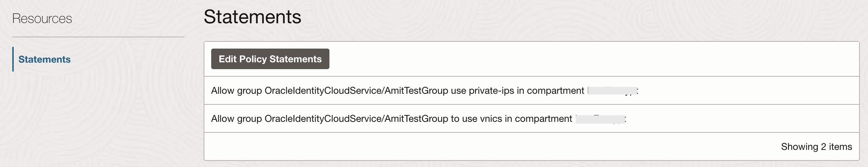This screenshot has width=868, height=167.
Task: Click blue active indicator beside Statements sidebar item
Action: tap(13, 59)
